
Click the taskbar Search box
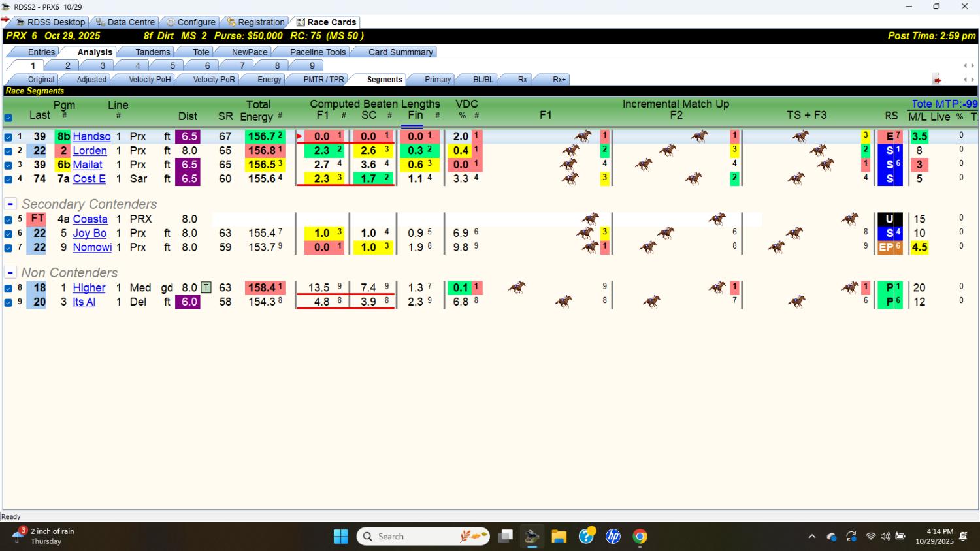tap(423, 537)
